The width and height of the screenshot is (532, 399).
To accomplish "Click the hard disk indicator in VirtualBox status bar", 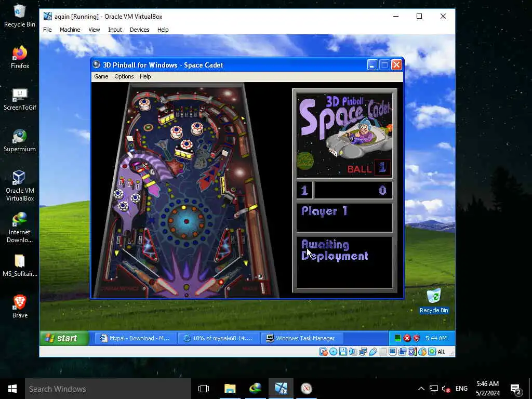I will click(x=323, y=352).
